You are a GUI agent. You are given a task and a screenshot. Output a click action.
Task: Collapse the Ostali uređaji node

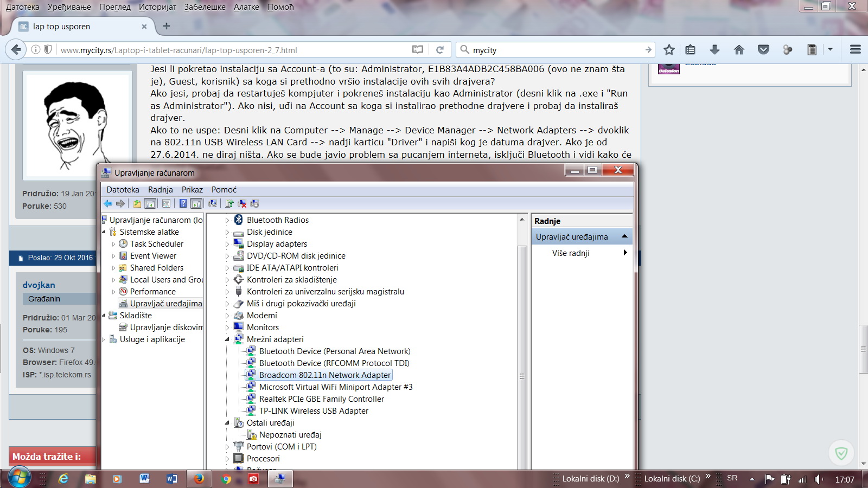coord(227,423)
